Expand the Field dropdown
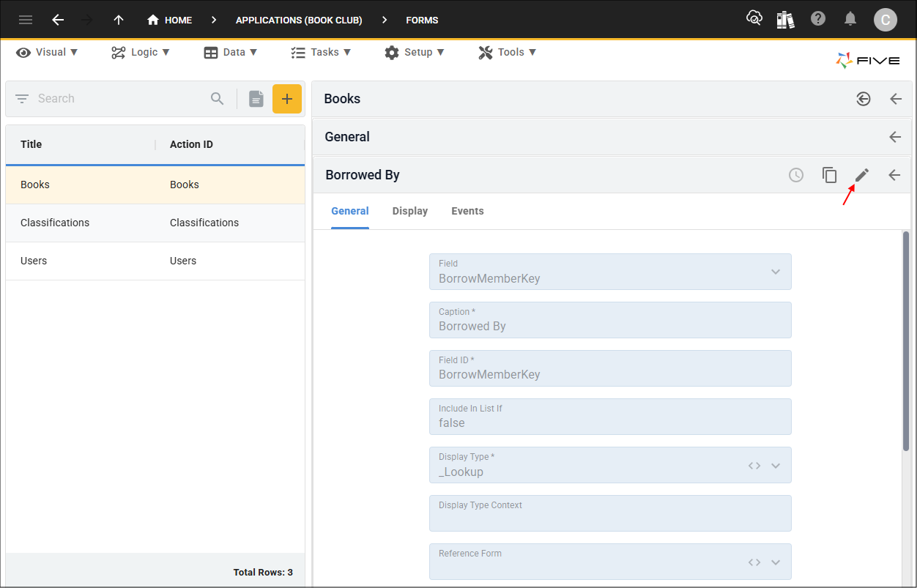Image resolution: width=917 pixels, height=588 pixels. [776, 272]
